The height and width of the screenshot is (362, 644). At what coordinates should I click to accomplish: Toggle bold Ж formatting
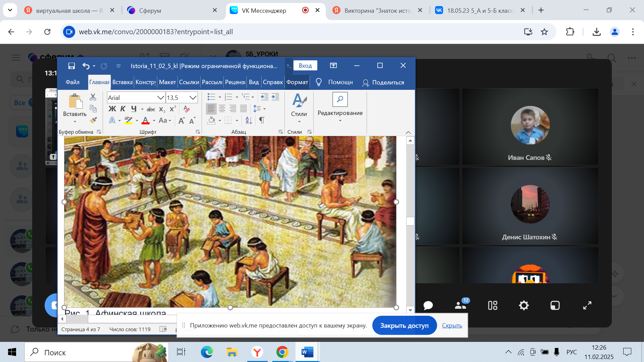coord(112,109)
